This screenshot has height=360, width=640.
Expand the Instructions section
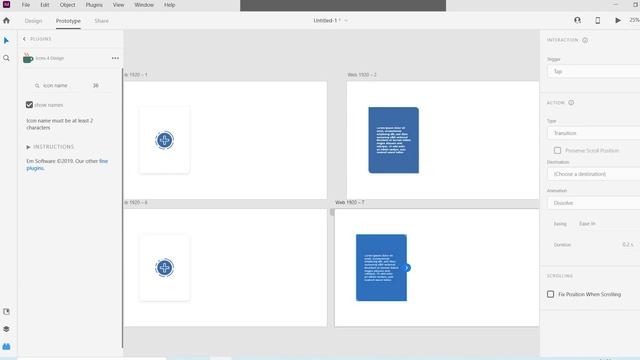[50, 147]
